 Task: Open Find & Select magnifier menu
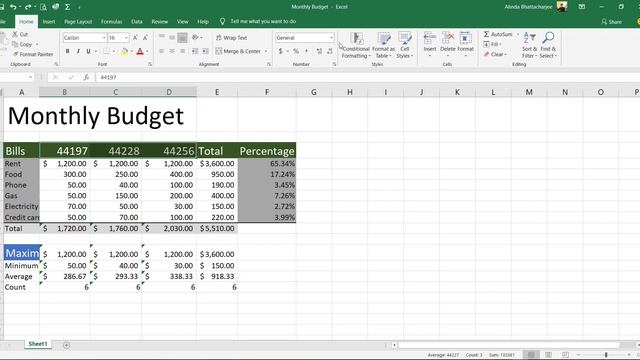(548, 45)
